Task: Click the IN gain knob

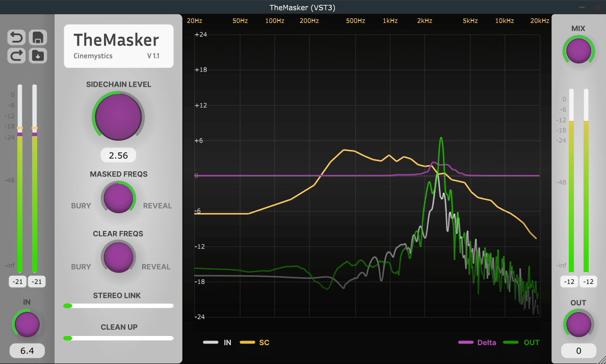Action: coord(27,324)
